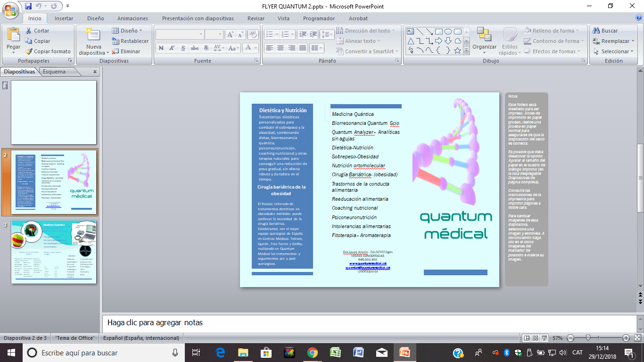Pick the five-point star shape
This screenshot has width=644, height=362.
click(457, 50)
